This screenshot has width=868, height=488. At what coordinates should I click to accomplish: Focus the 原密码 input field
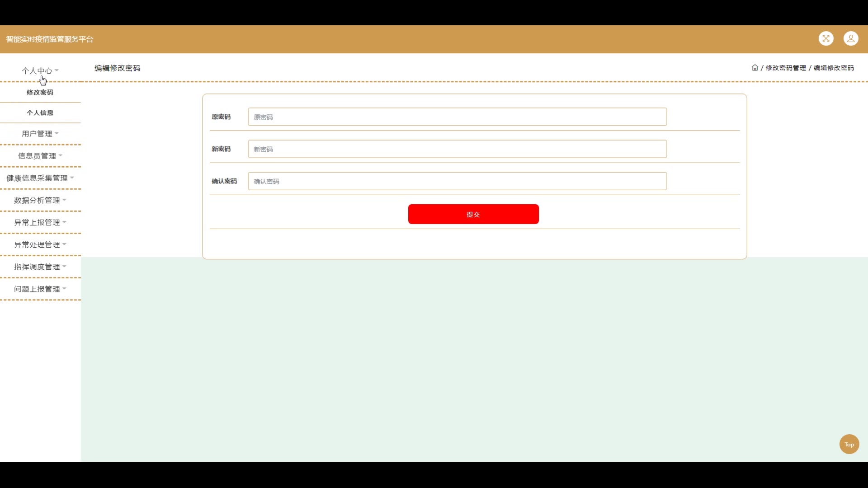click(x=457, y=117)
